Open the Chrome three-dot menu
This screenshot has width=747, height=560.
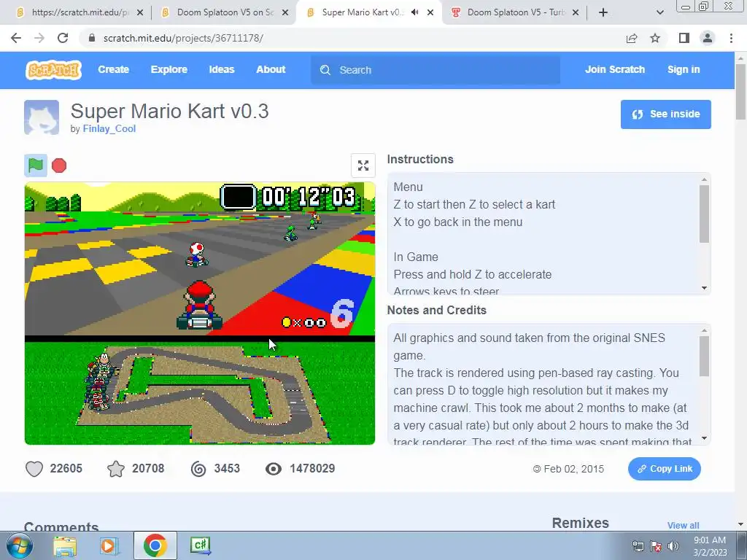[731, 38]
